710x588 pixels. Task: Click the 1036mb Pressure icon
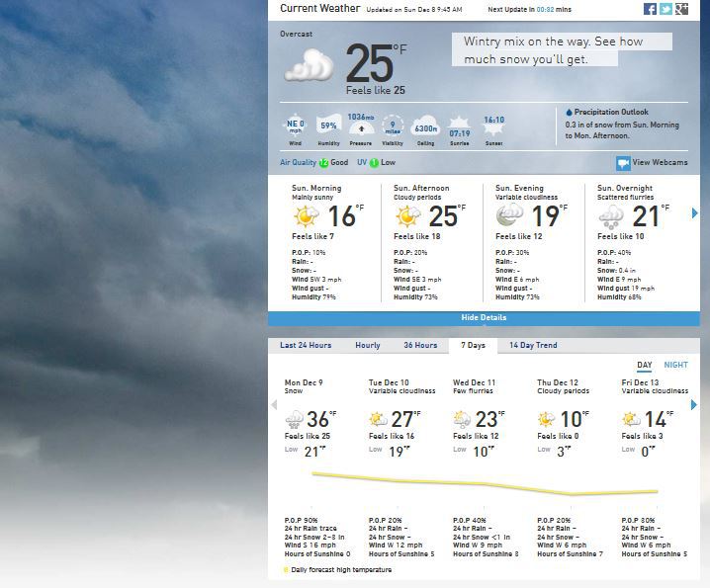(361, 126)
